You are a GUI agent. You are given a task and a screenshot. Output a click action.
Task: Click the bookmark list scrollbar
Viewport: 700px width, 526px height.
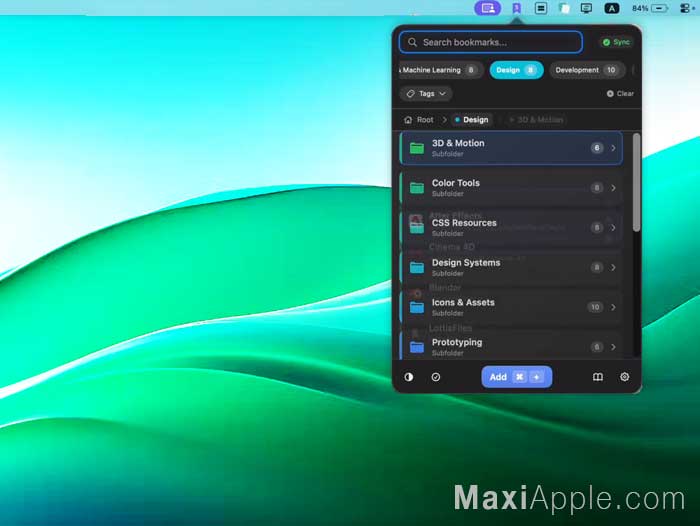pos(636,182)
